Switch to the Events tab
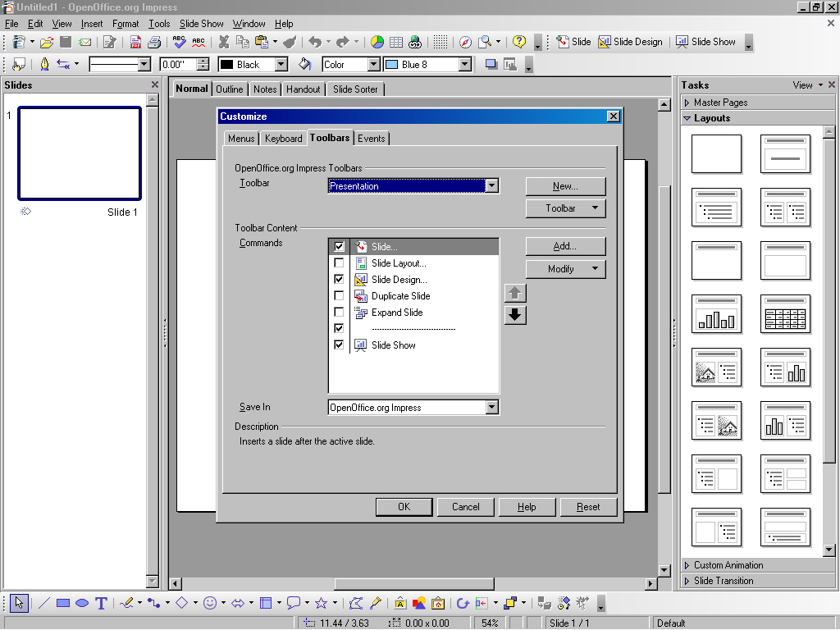 pyautogui.click(x=372, y=138)
